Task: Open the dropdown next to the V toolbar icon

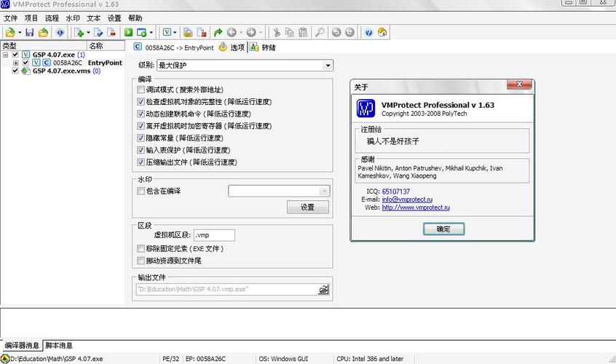Action: [175, 33]
